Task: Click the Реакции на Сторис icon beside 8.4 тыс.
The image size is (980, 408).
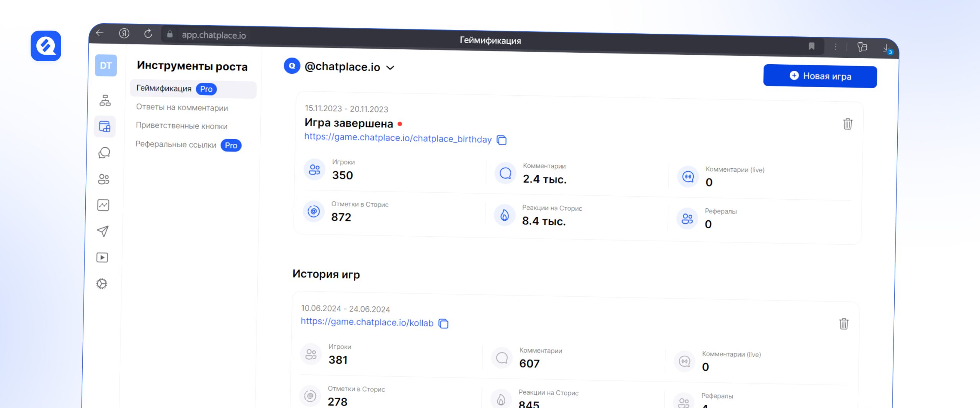Action: click(505, 215)
